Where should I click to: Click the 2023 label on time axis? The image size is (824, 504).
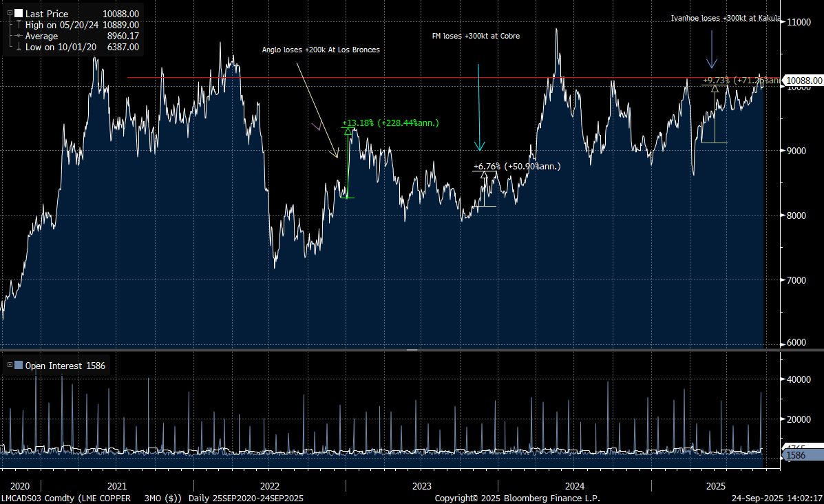(x=421, y=485)
